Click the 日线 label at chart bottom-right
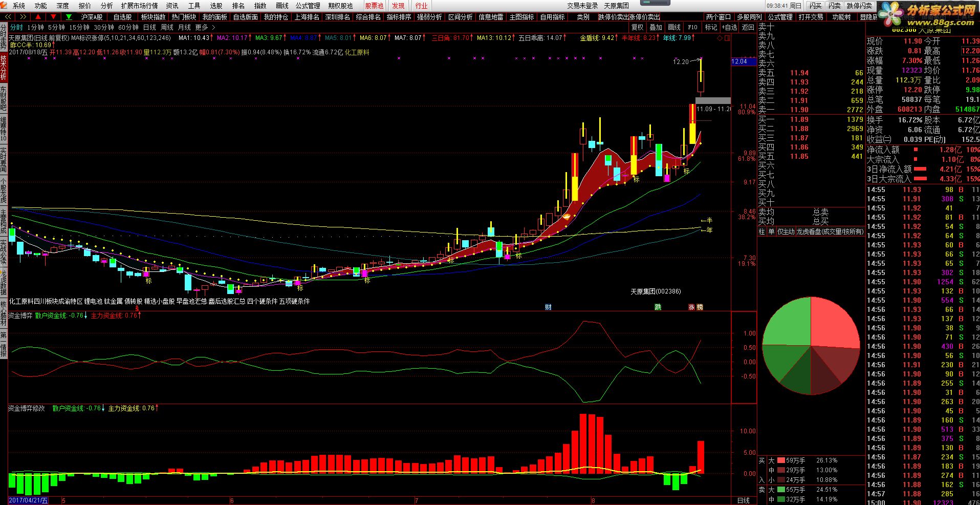The image size is (980, 505). pyautogui.click(x=744, y=500)
